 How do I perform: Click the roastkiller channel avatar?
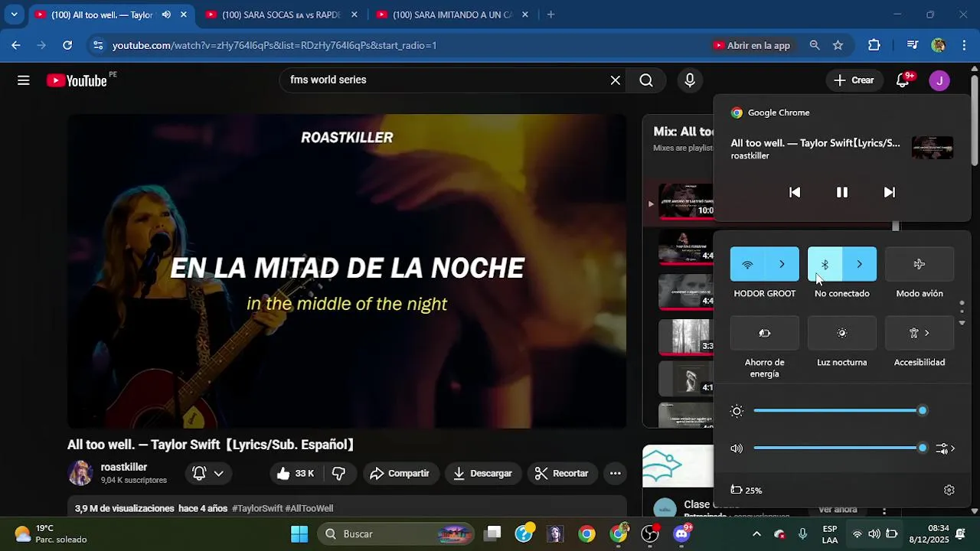coord(80,474)
